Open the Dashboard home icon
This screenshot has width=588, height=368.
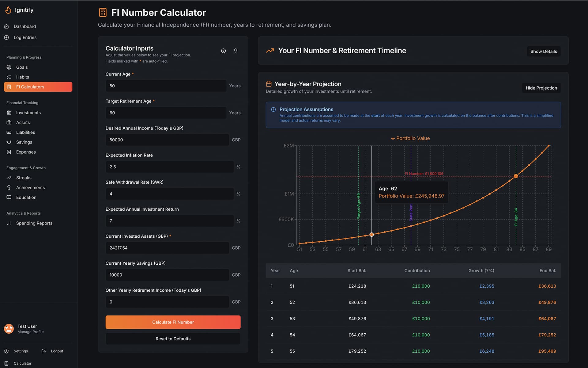pyautogui.click(x=6, y=26)
